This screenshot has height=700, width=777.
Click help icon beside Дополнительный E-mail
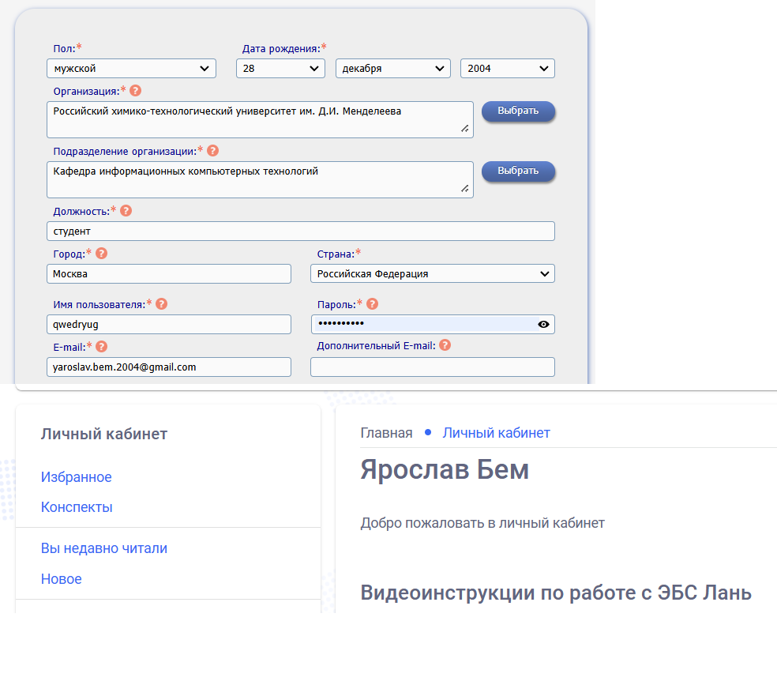point(445,345)
